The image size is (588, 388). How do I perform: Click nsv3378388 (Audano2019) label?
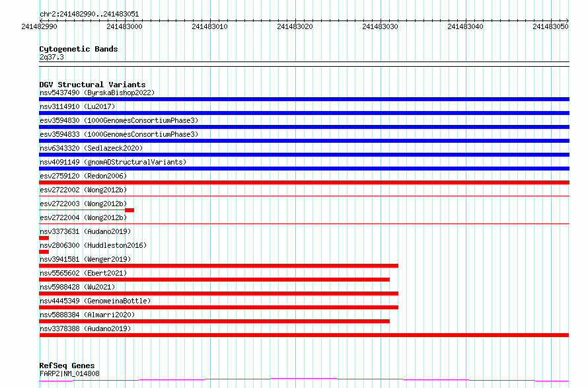pyautogui.click(x=85, y=329)
